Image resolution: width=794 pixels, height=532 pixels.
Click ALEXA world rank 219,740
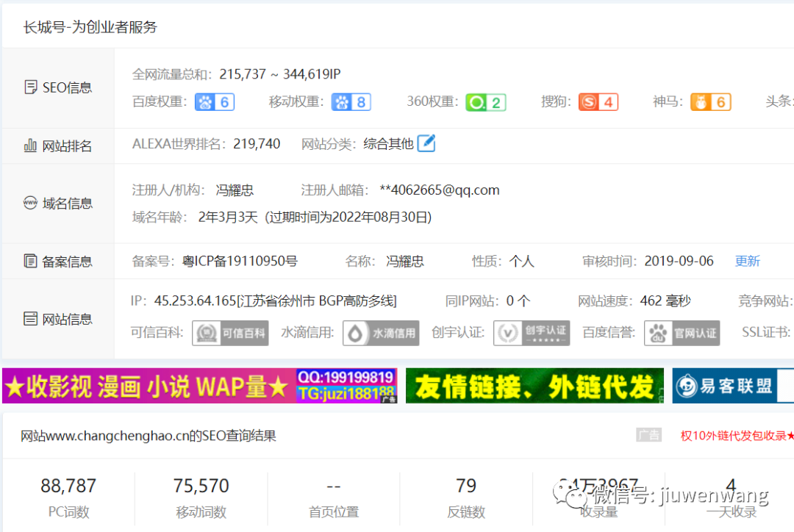[x=257, y=144]
